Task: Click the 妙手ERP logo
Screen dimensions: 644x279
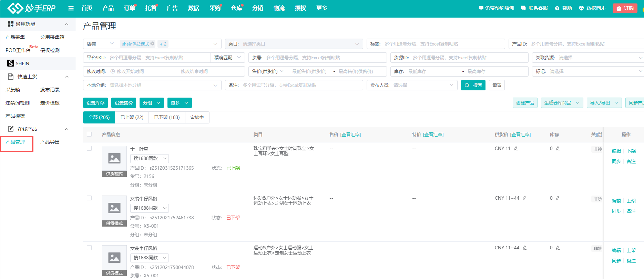Action: tap(31, 8)
